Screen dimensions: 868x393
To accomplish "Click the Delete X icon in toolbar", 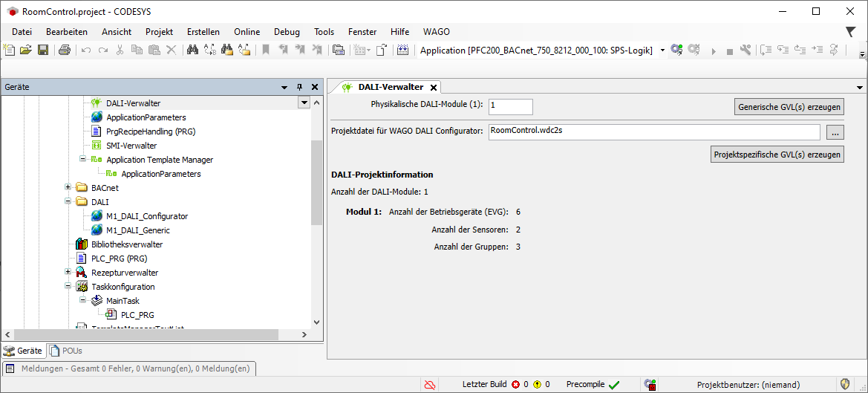I will [x=171, y=51].
